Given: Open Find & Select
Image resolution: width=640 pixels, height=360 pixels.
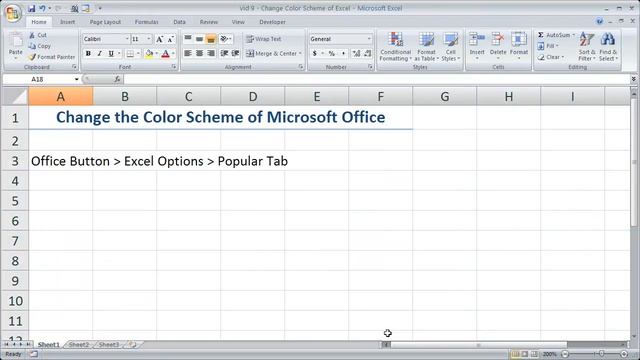Looking at the screenshot, I should (x=608, y=47).
